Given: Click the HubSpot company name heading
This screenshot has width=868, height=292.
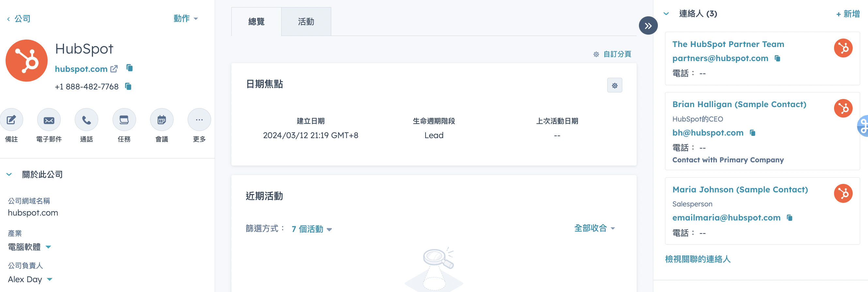Looking at the screenshot, I should click(84, 49).
